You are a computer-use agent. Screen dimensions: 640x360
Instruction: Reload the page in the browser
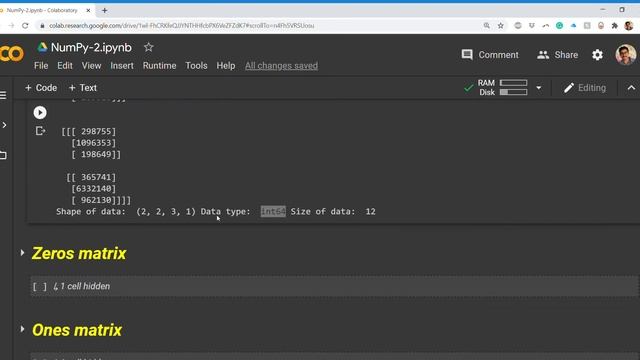pyautogui.click(x=25, y=26)
